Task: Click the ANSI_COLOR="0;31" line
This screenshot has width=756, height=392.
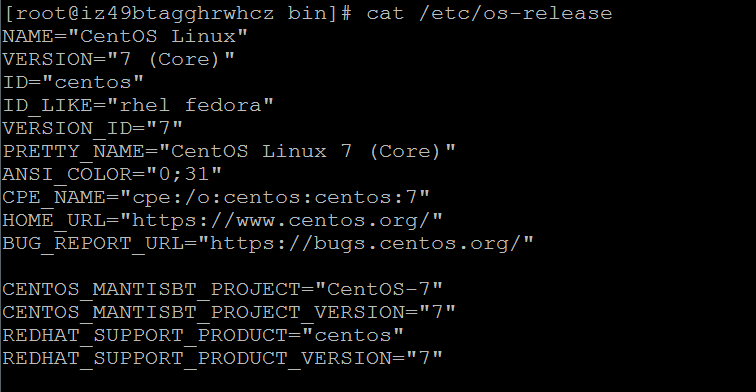Action: tap(112, 175)
